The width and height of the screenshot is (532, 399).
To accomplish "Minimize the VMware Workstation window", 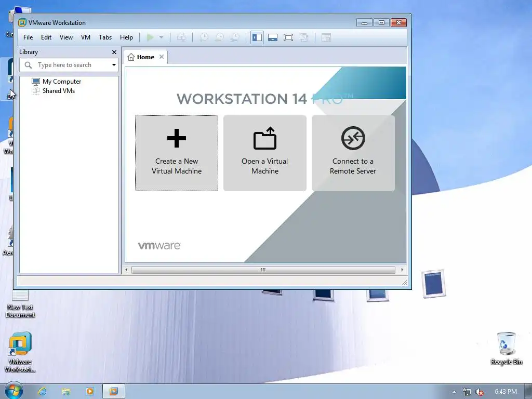I will 364,23.
